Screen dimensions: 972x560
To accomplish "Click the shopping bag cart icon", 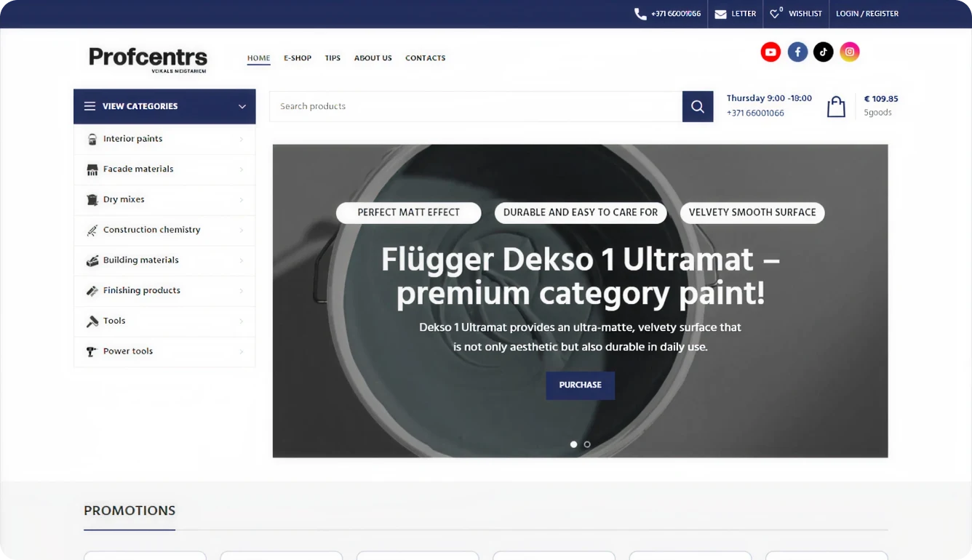I will click(836, 107).
